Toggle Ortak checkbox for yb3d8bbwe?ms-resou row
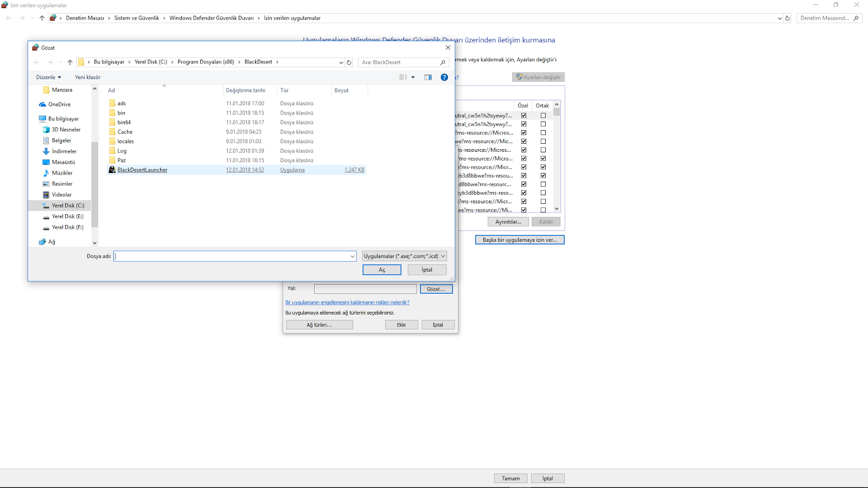 tap(543, 176)
